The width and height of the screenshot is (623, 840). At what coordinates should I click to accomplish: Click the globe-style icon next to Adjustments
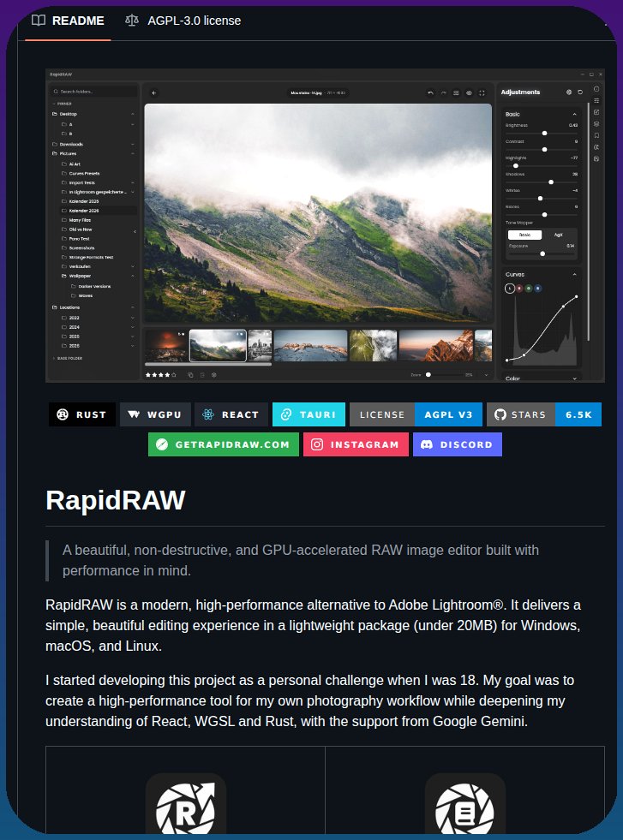569,92
